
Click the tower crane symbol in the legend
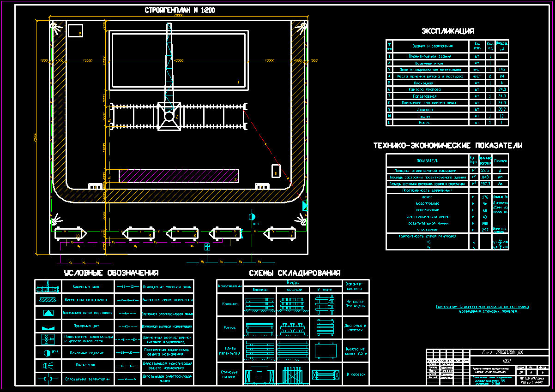tap(48, 287)
